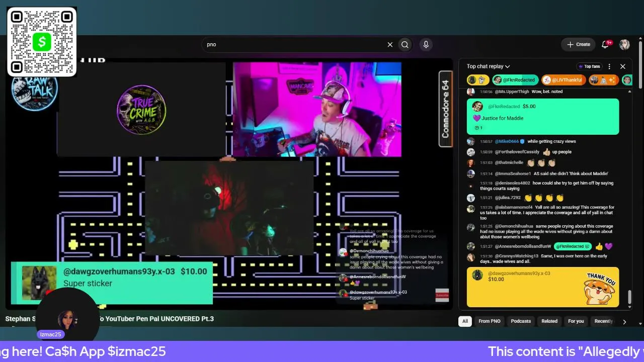
Task: Click the @Ms.UpperThigh username in chat
Action: coord(512,92)
